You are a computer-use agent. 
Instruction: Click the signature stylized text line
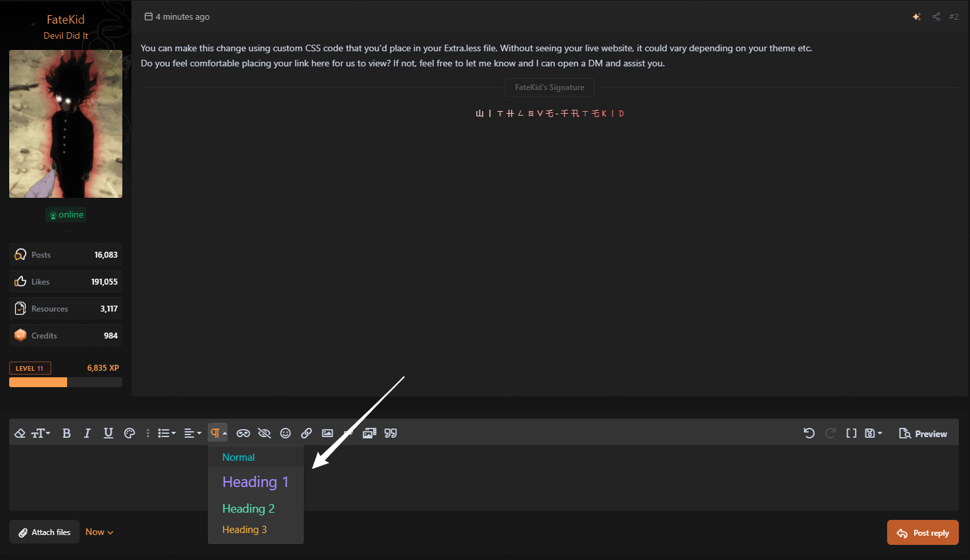550,113
